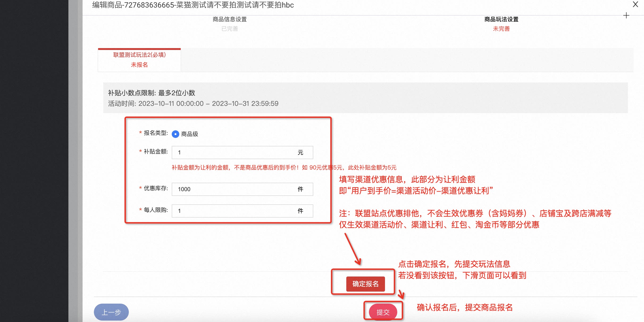644x322 pixels.
Task: Go to 商品信息设置 step
Action: pos(230,19)
